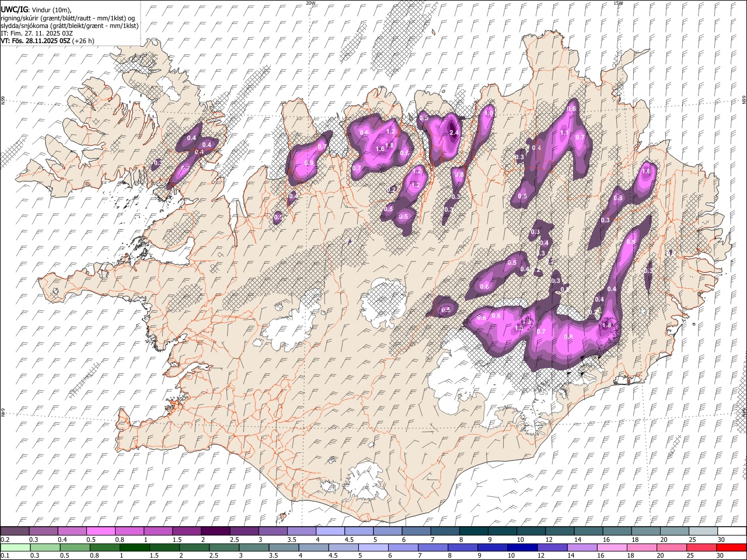The width and height of the screenshot is (747, 560).
Task: Click the 'VT: Fös. 28.11.2025 05Z (+26 h)' line
Action: point(47,41)
